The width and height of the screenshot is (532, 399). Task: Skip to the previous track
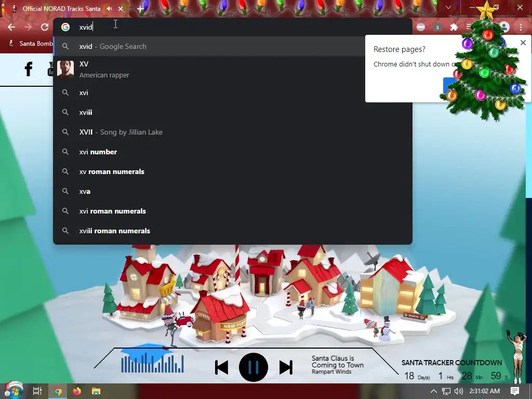point(221,367)
